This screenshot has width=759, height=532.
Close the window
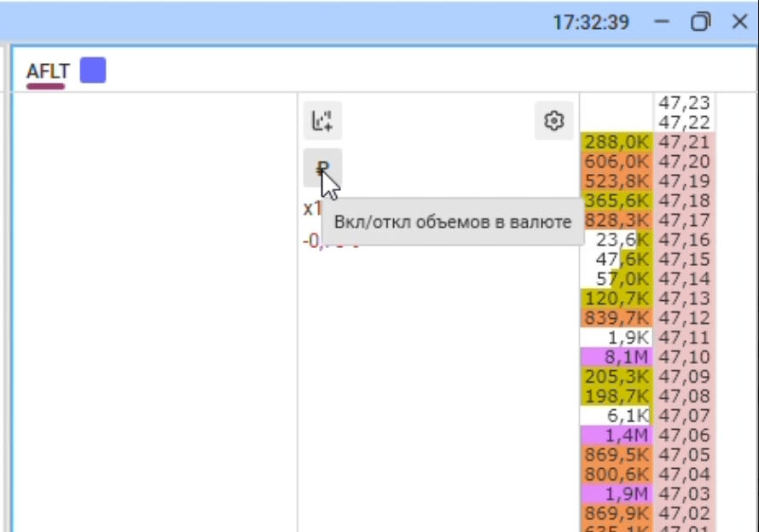pyautogui.click(x=739, y=22)
